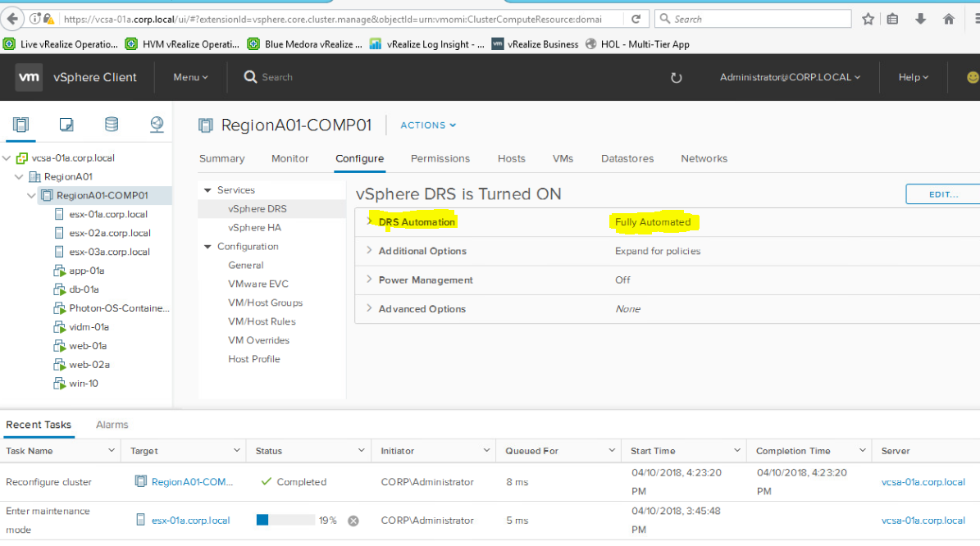This screenshot has height=546, width=980.
Task: Refresh the vSphere Client view
Action: point(677,77)
